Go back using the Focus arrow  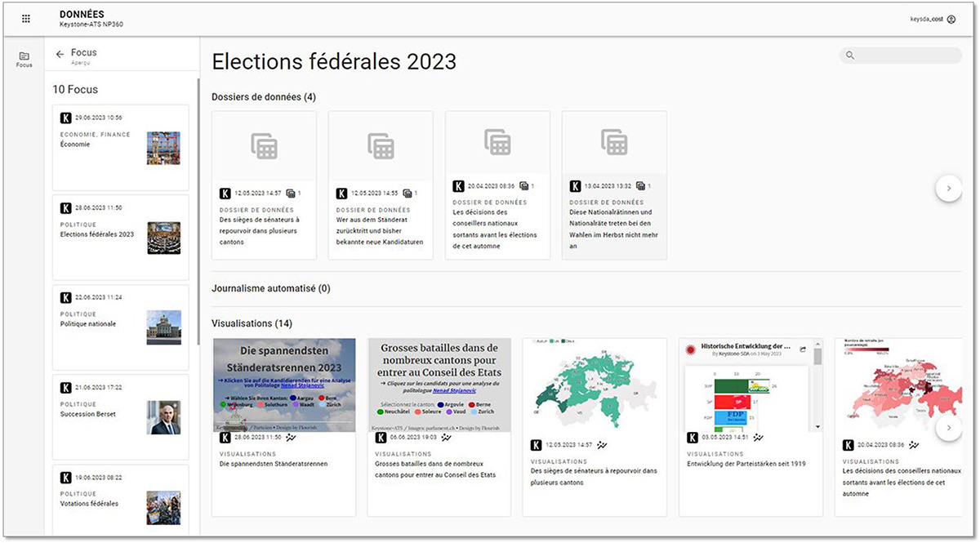click(x=60, y=55)
